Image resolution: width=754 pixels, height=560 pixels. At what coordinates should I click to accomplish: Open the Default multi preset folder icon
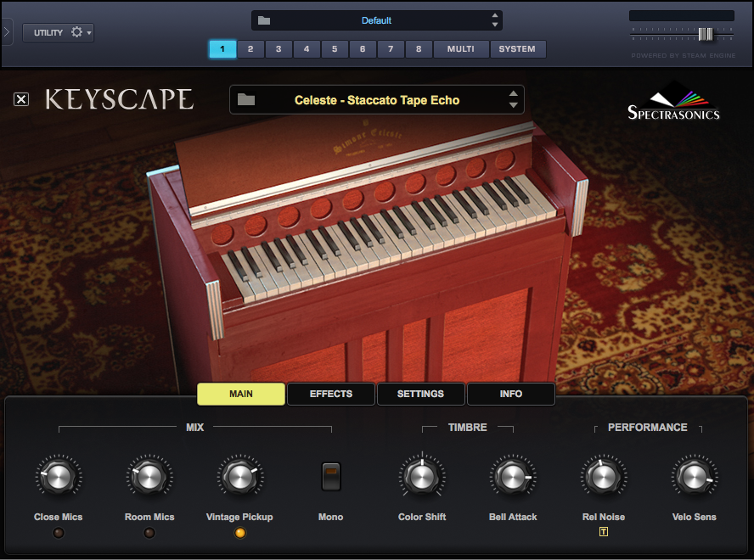coord(264,20)
